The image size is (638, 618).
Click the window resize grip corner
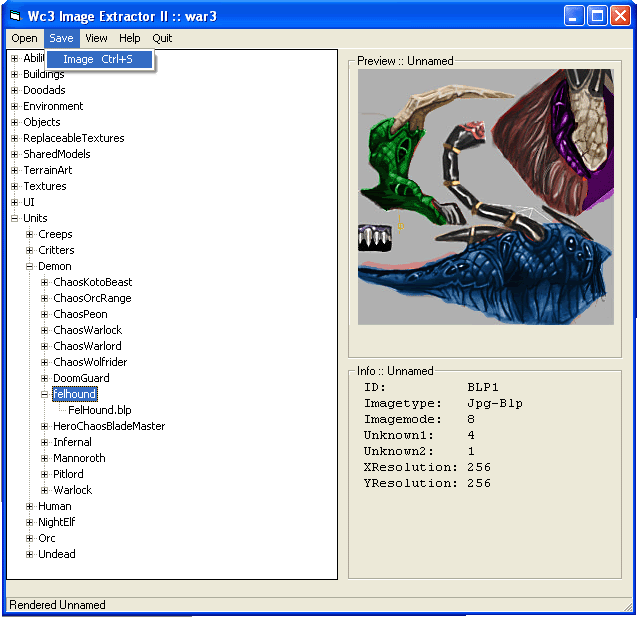pyautogui.click(x=628, y=607)
